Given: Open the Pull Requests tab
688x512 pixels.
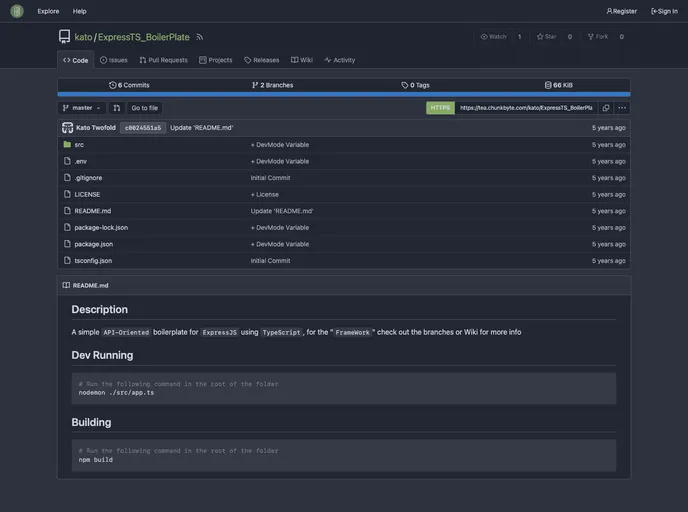Looking at the screenshot, I should [163, 60].
